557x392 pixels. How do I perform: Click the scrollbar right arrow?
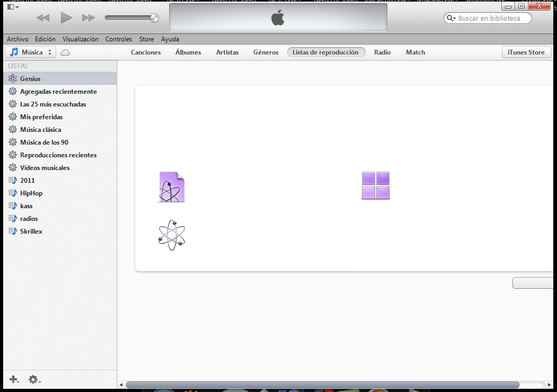pyautogui.click(x=550, y=385)
